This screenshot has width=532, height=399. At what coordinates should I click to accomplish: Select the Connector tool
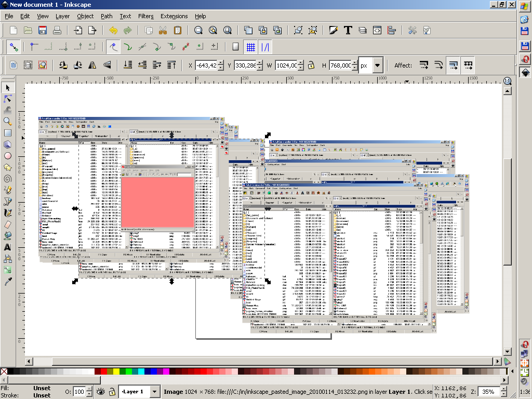[8, 259]
